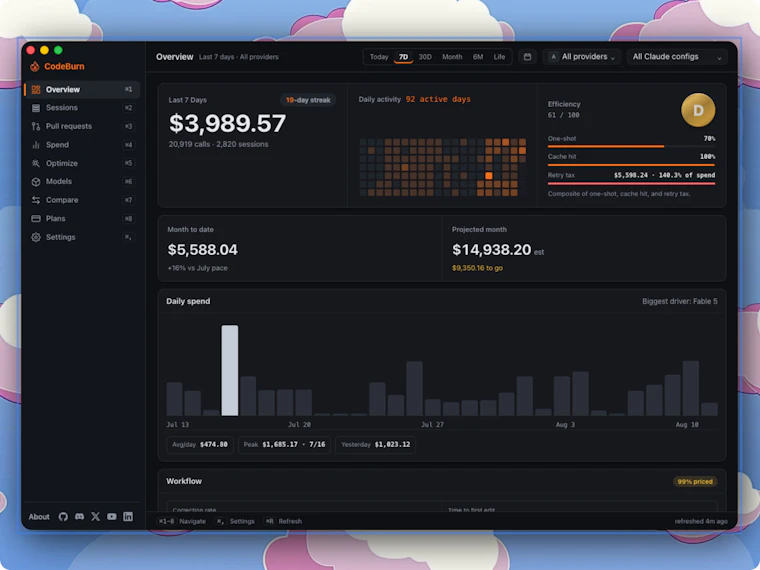Select the 30D time range

[425, 57]
